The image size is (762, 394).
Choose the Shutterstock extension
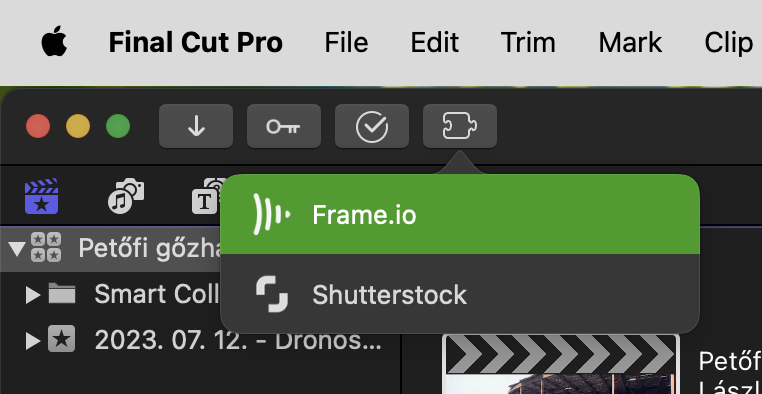(460, 294)
